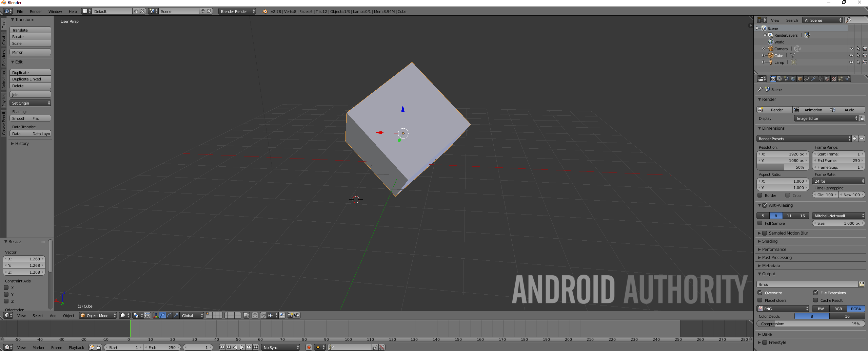
Task: Disable the Overwrite checkbox
Action: click(760, 293)
